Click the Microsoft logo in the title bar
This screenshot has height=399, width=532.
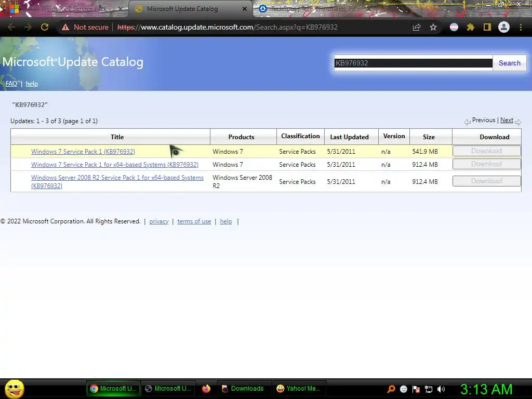(14, 8)
